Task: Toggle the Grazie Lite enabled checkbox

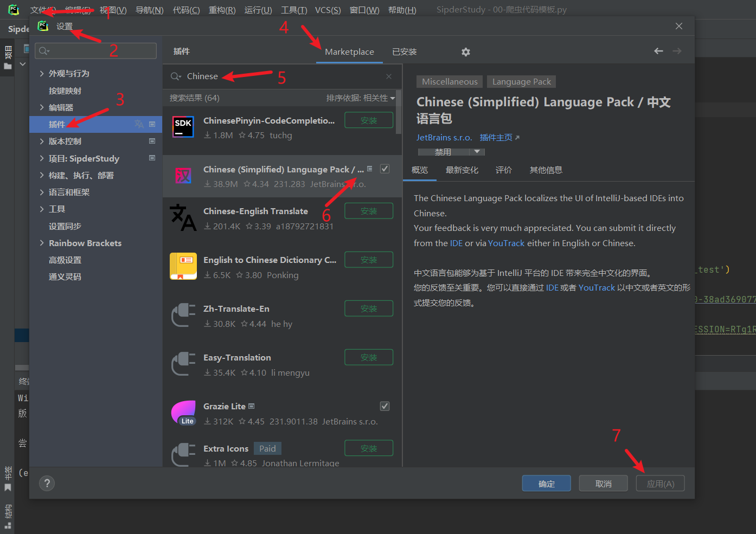Action: [x=385, y=406]
